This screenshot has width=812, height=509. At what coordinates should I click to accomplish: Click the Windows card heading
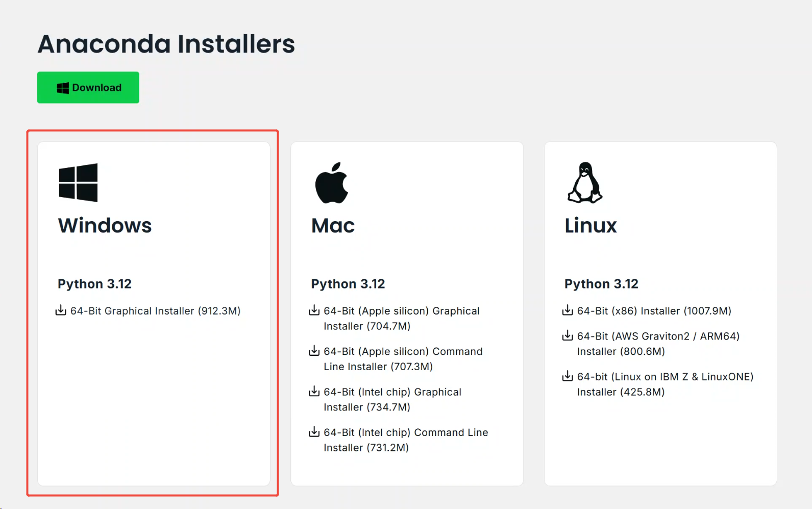pyautogui.click(x=105, y=226)
